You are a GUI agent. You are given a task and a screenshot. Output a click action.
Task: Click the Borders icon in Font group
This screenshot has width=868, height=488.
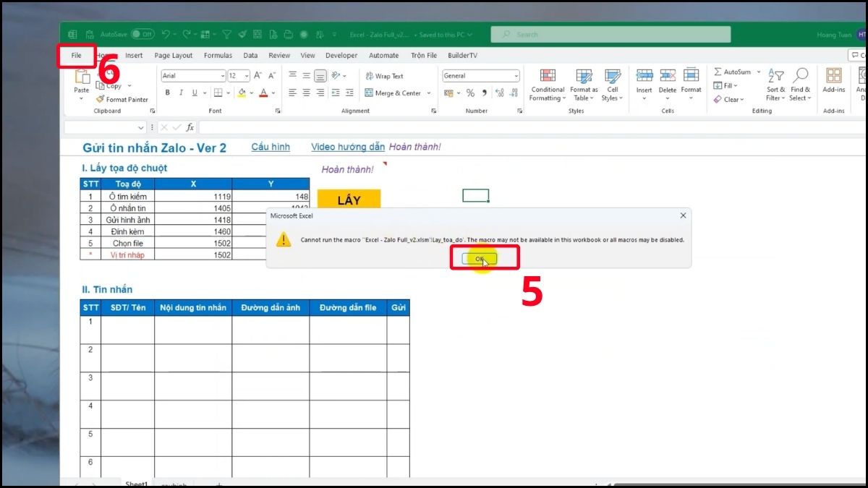(219, 93)
